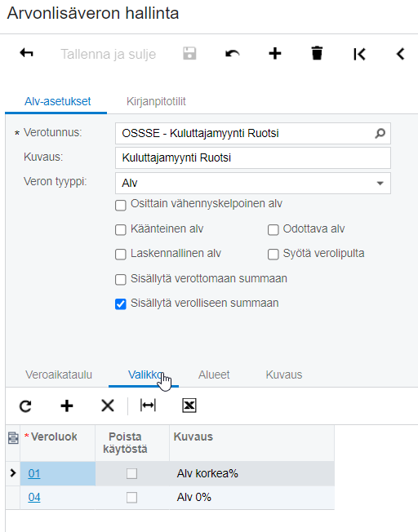Open tax category link 04
This screenshot has width=418, height=532.
(34, 498)
